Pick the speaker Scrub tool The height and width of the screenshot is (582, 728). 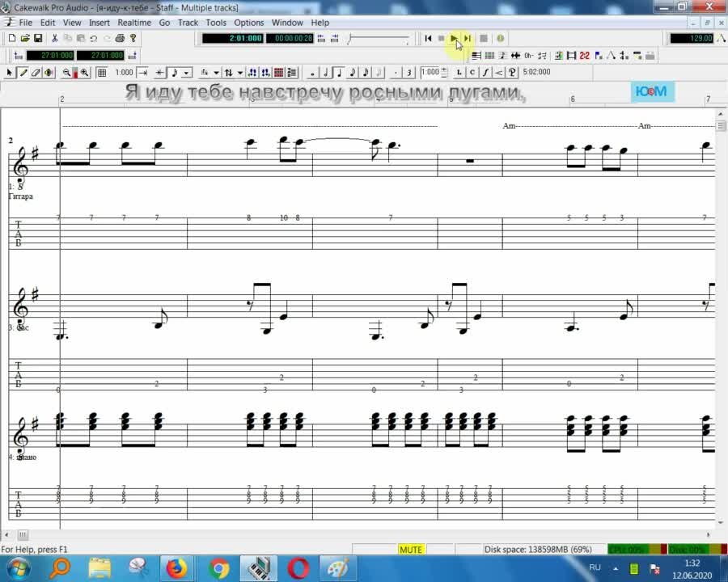[x=49, y=73]
